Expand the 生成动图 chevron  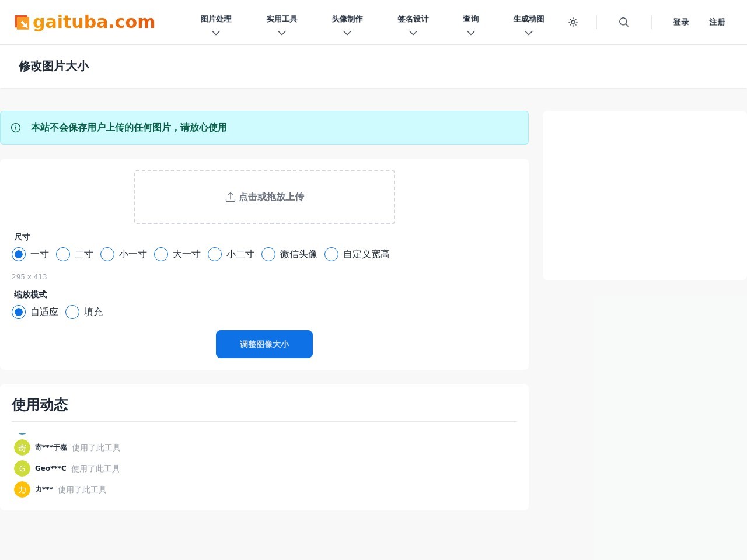[529, 33]
